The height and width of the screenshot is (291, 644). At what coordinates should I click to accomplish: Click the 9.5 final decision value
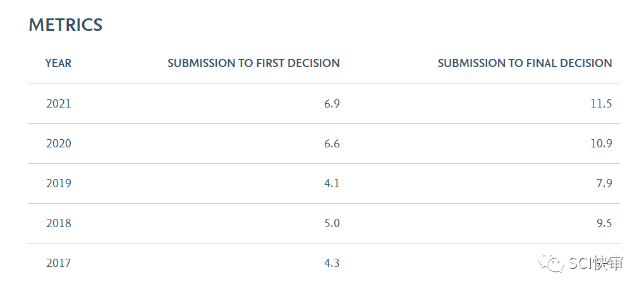[604, 223]
